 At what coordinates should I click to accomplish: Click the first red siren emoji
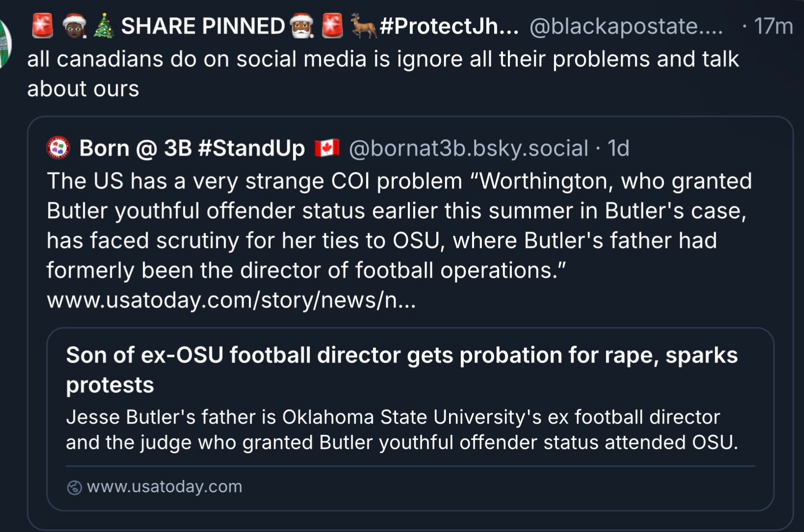click(43, 26)
